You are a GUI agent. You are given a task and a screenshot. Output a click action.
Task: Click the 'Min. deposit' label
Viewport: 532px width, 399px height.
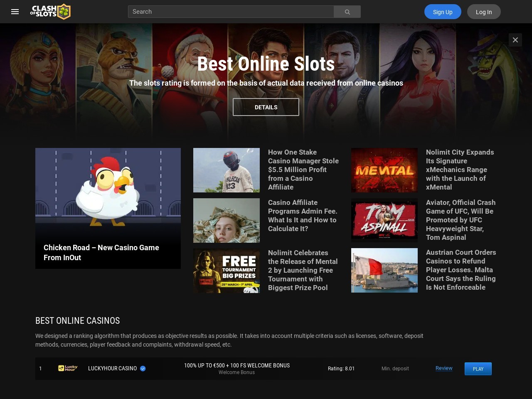(x=395, y=369)
